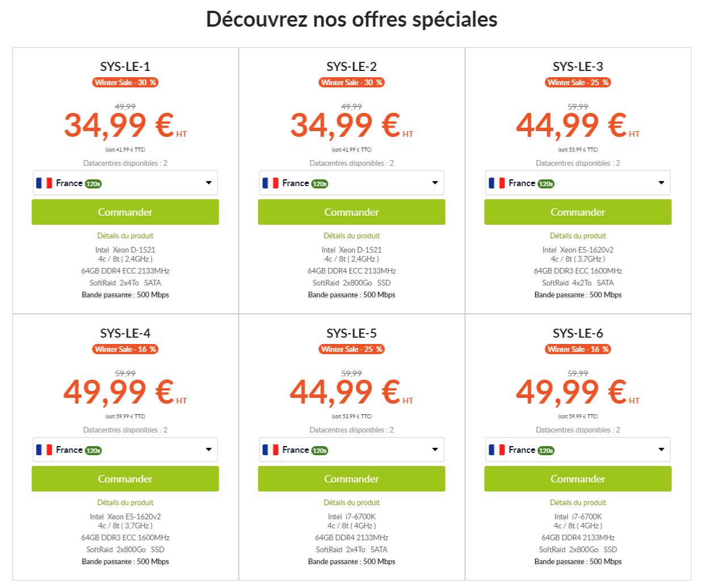Show Détails du produit for SYS-LE-6
Viewport: 705px width, 588px height.
(x=577, y=502)
